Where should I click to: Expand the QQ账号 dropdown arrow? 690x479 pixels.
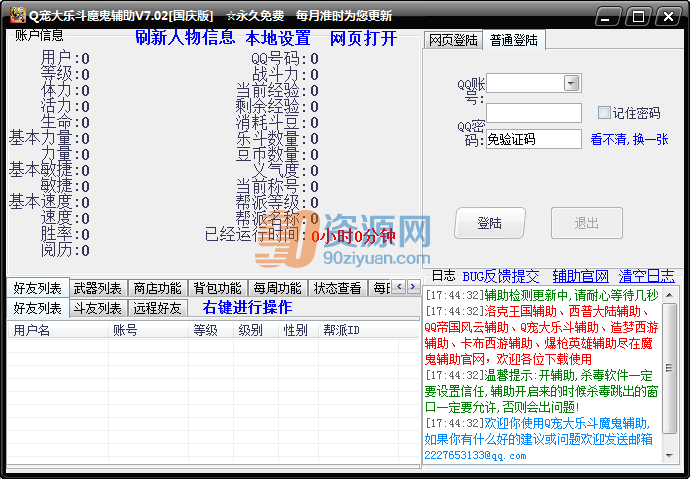[571, 83]
